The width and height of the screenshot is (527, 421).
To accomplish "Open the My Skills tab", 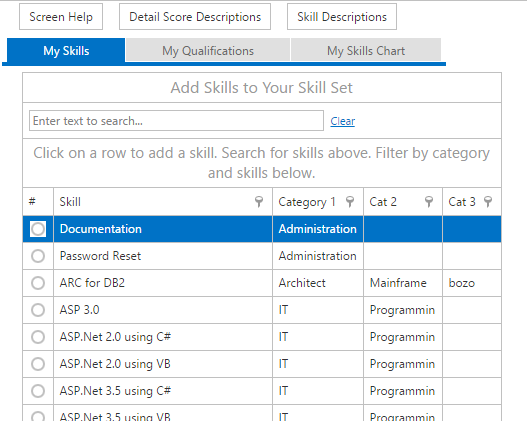I will click(x=66, y=50).
